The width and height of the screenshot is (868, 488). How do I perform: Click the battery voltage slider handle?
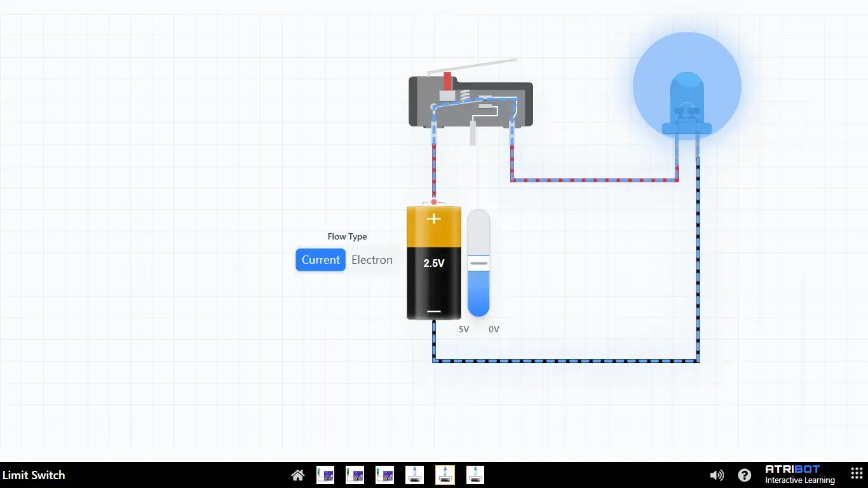[x=478, y=263]
